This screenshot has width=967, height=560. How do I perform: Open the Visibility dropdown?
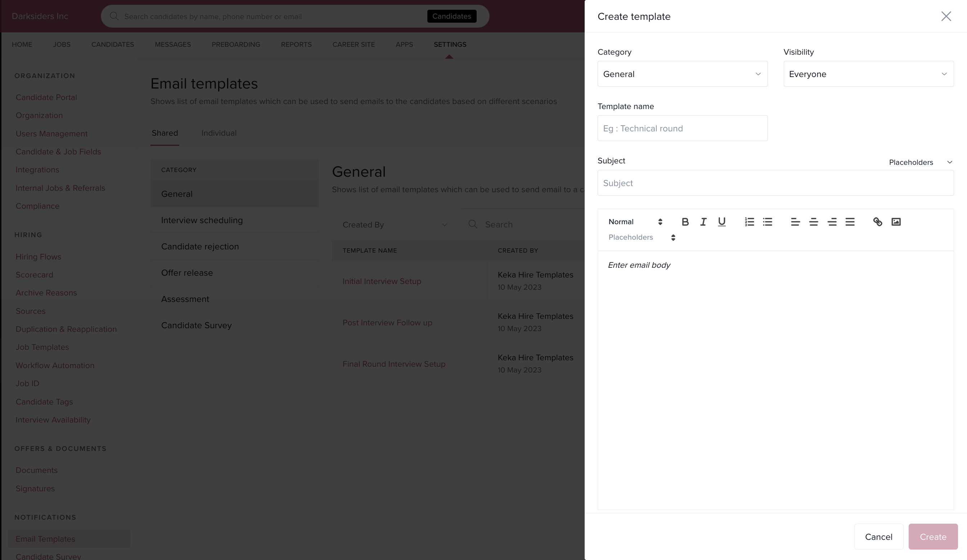click(868, 74)
